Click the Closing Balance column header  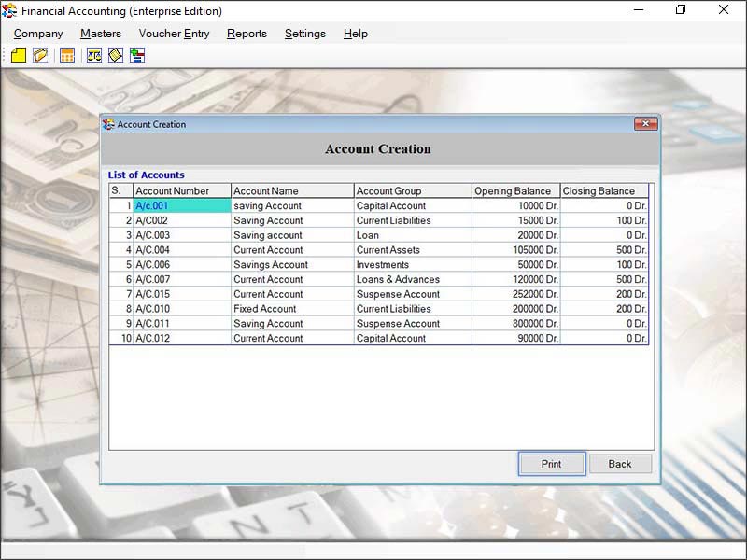[604, 191]
